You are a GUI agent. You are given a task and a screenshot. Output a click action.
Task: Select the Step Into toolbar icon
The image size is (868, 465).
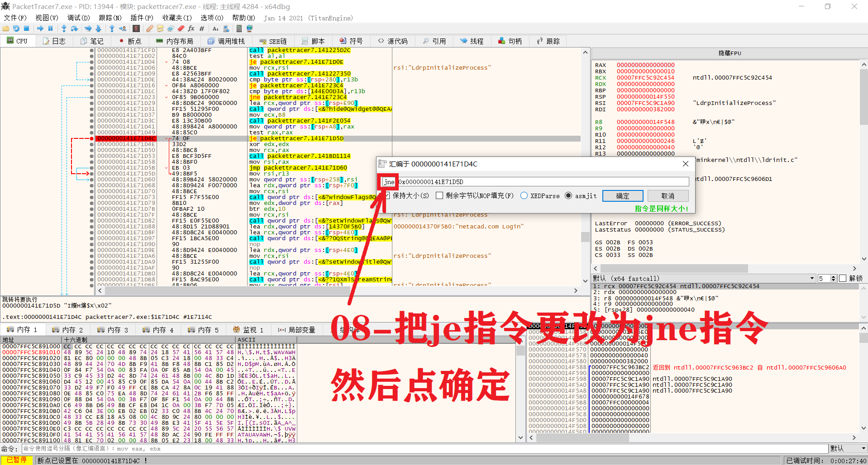click(64, 28)
